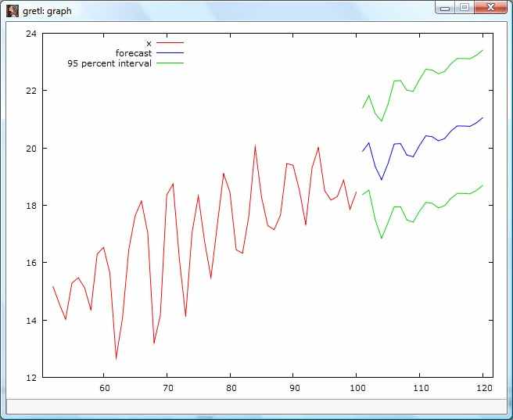Click x-axis label 70
Image resolution: width=513 pixels, height=420 pixels.
(x=167, y=388)
